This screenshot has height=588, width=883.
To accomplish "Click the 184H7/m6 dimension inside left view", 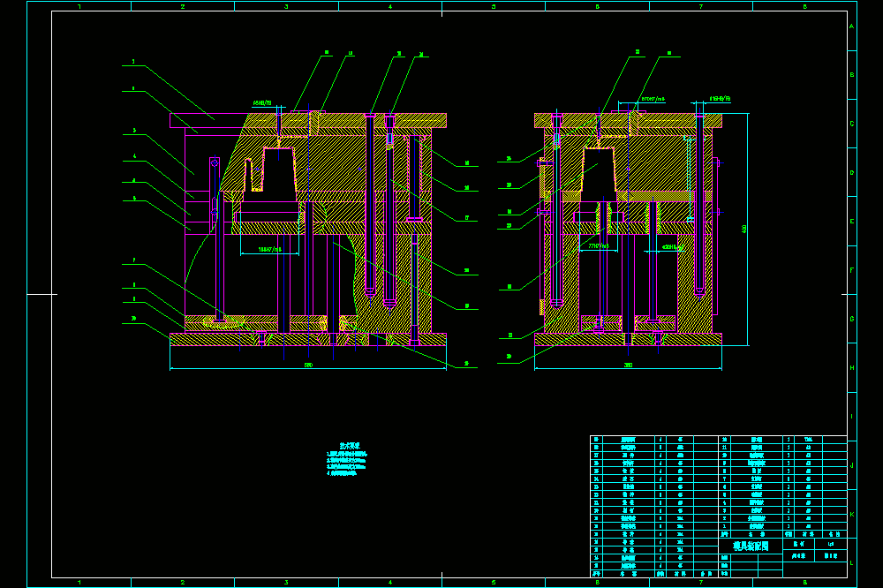I will tap(269, 250).
